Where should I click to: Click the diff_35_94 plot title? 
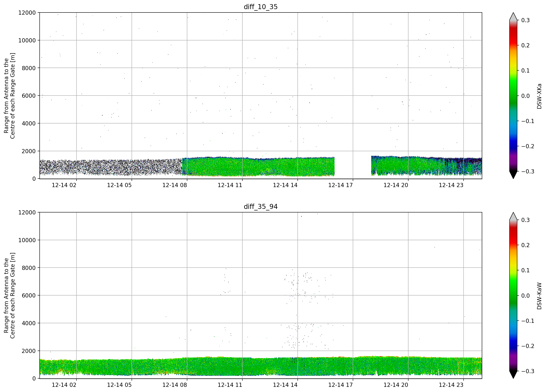[261, 207]
